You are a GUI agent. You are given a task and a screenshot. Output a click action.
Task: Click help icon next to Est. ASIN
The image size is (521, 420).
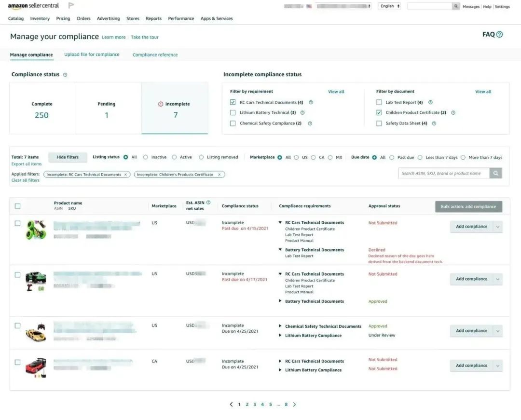coord(208,202)
